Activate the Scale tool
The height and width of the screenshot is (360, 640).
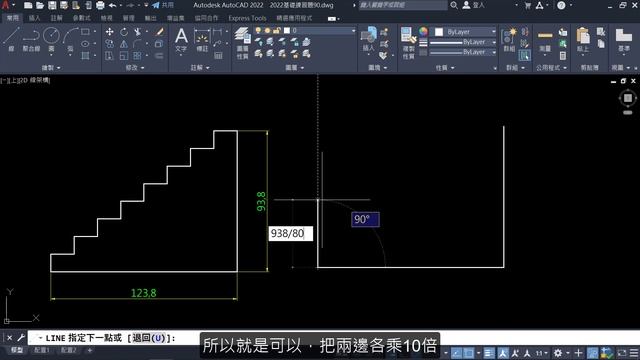(x=124, y=56)
